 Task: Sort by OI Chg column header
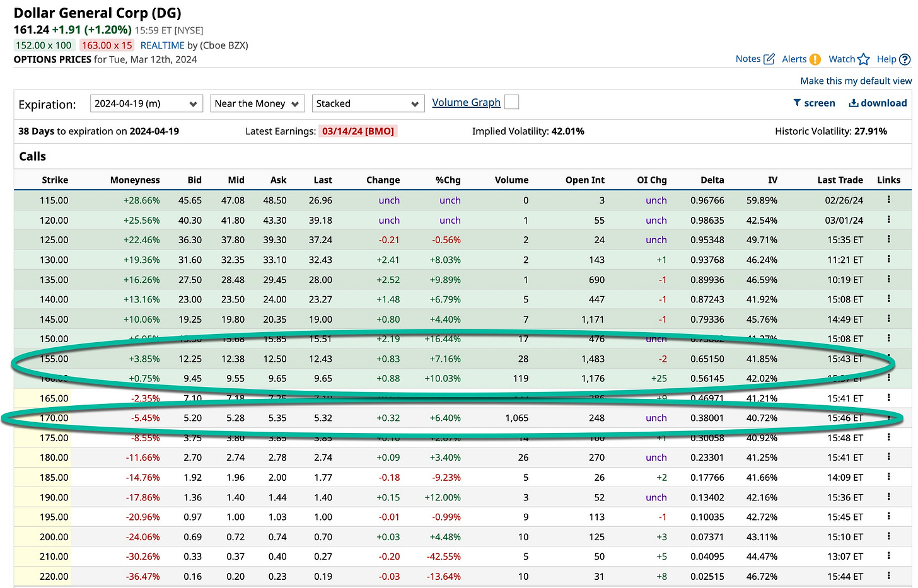coord(651,180)
